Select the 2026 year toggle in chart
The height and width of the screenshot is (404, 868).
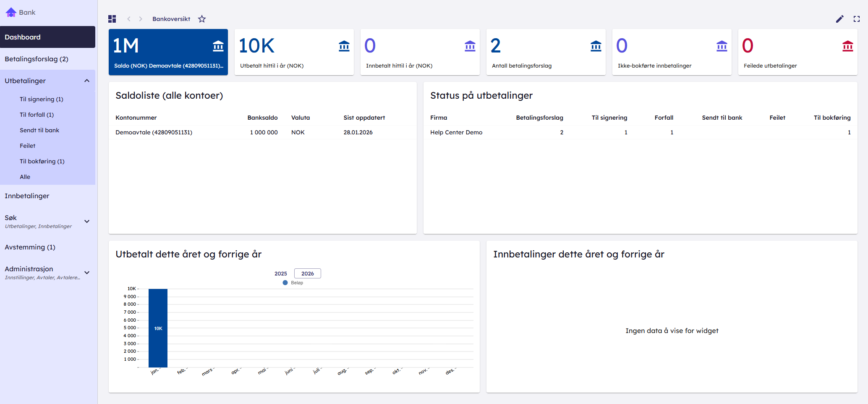tap(307, 273)
